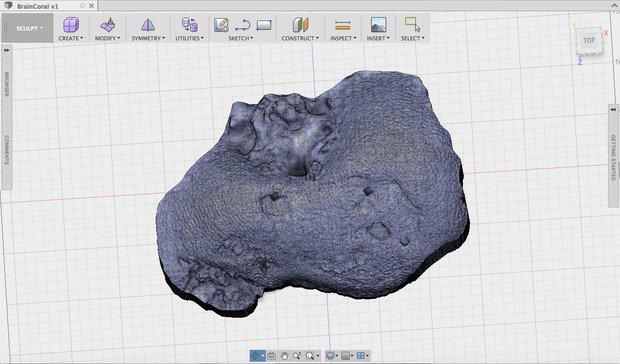The image size is (620, 364).
Task: Expand the UTILITIES menu
Action: coord(189,38)
